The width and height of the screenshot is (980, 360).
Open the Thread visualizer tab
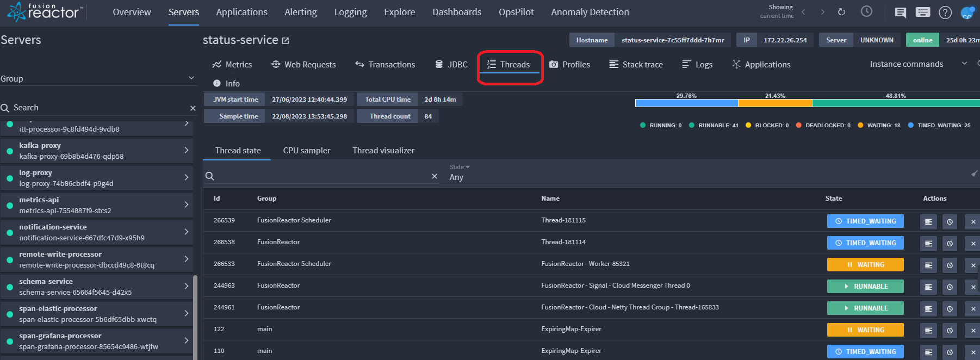pyautogui.click(x=383, y=151)
